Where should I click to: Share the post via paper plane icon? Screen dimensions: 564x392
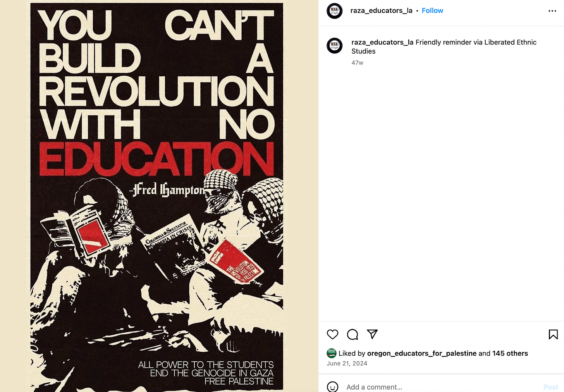[x=372, y=334]
